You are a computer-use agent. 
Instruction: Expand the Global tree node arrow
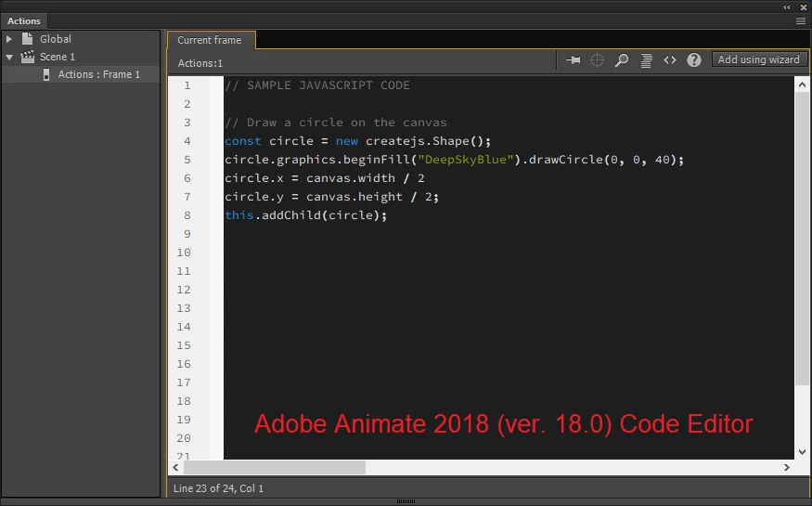click(x=8, y=39)
